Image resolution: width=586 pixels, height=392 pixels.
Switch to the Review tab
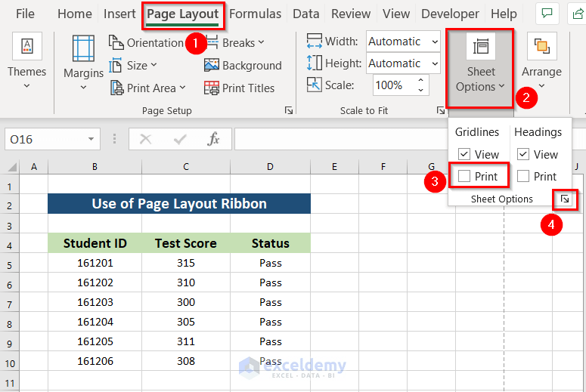tap(351, 14)
